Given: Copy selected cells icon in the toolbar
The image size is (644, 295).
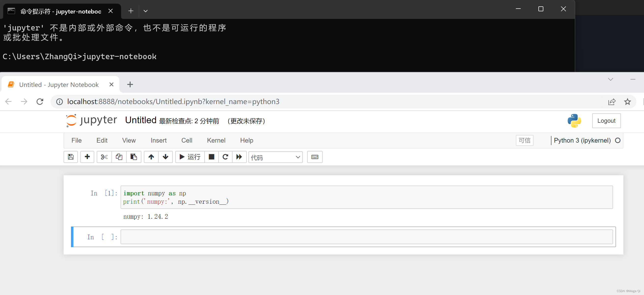Looking at the screenshot, I should tap(119, 157).
